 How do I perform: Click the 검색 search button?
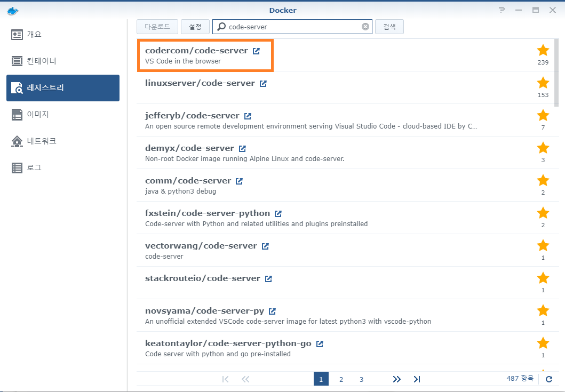389,27
